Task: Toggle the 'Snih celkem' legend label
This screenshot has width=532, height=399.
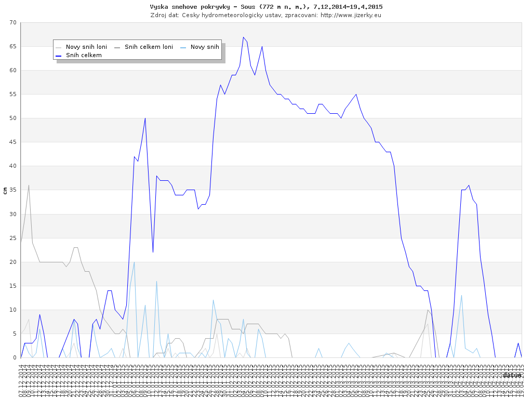Action: pyautogui.click(x=84, y=55)
